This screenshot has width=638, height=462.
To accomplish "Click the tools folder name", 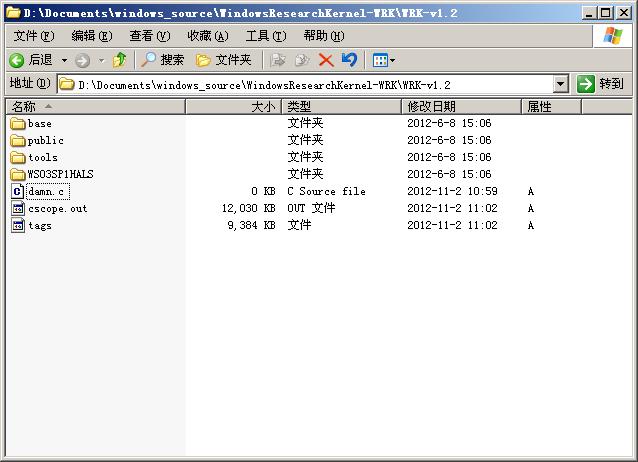I will 43,158.
